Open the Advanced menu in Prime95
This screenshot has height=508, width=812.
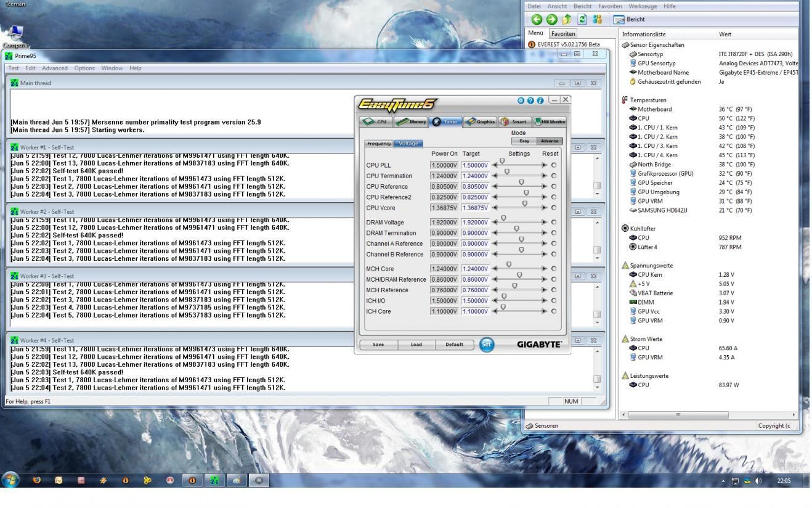coord(55,68)
